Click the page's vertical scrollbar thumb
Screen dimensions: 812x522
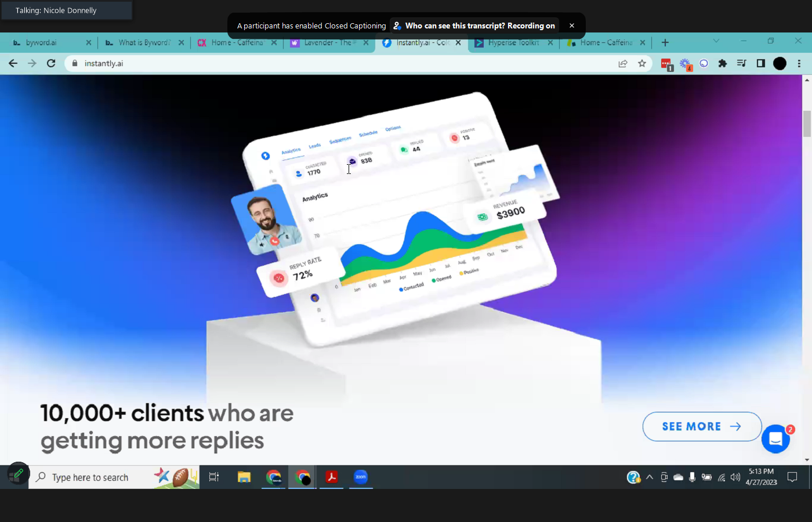coord(807,123)
